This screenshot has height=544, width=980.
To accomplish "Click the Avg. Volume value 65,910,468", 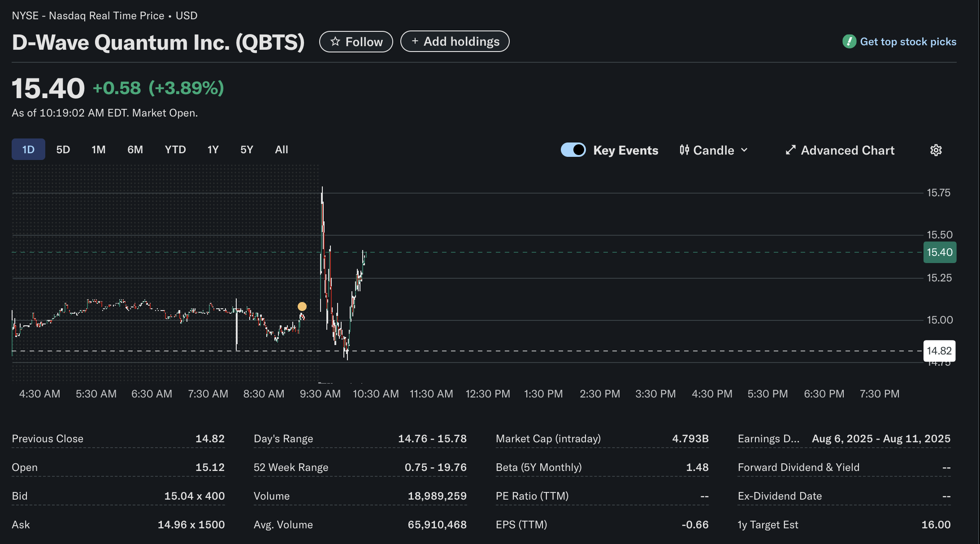I will coord(437,525).
